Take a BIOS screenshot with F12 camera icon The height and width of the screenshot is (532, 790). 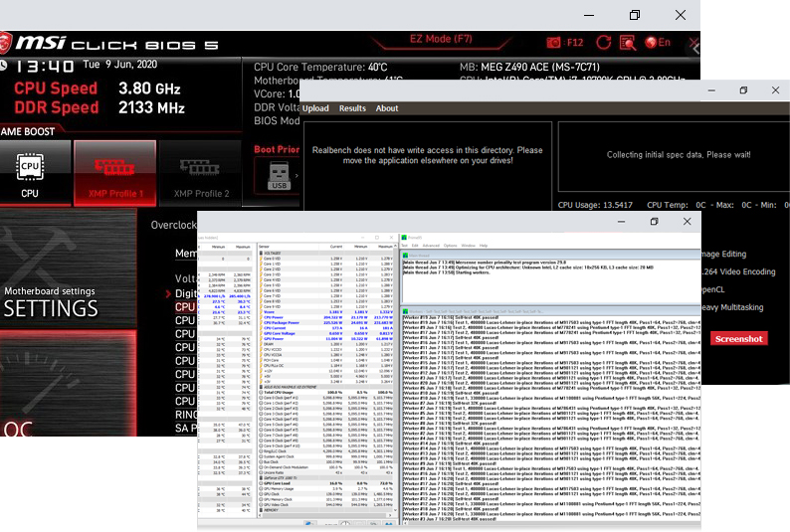pyautogui.click(x=565, y=43)
